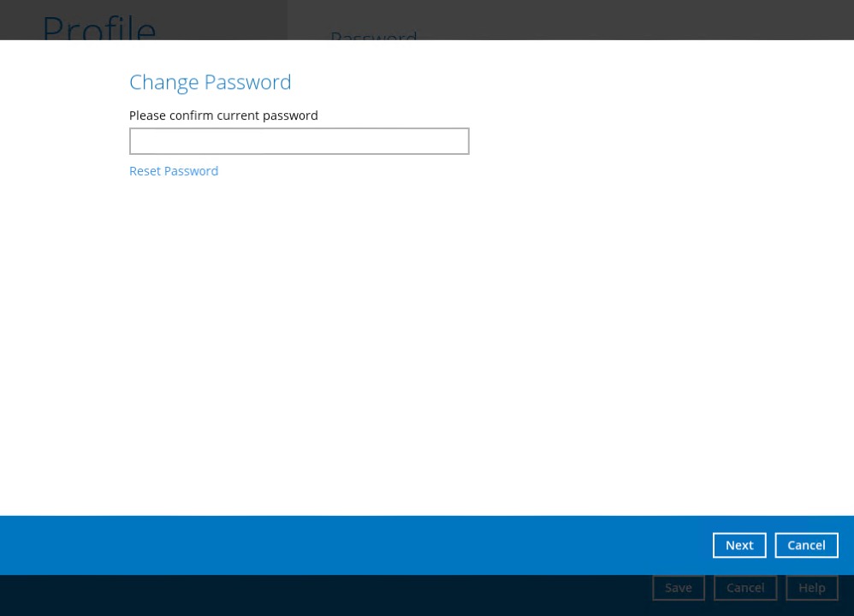This screenshot has width=854, height=616.
Task: Click the confirm current password label
Action: coord(223,115)
